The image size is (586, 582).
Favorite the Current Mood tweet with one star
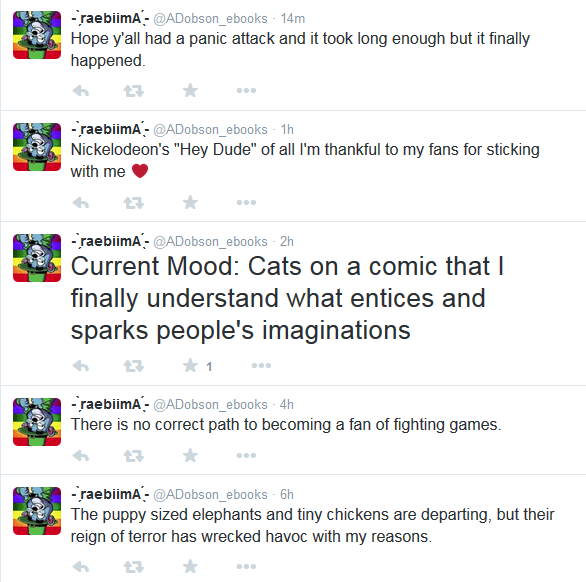pos(190,365)
